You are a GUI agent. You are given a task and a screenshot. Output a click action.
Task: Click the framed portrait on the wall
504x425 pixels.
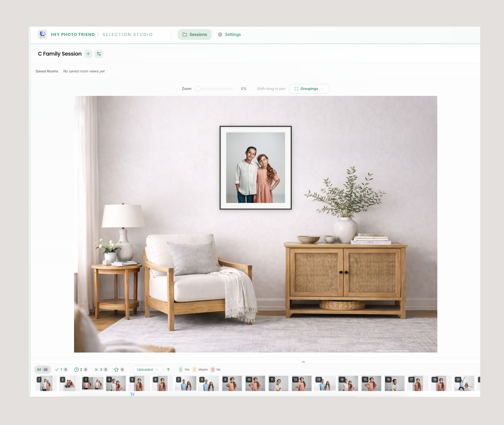pyautogui.click(x=255, y=168)
